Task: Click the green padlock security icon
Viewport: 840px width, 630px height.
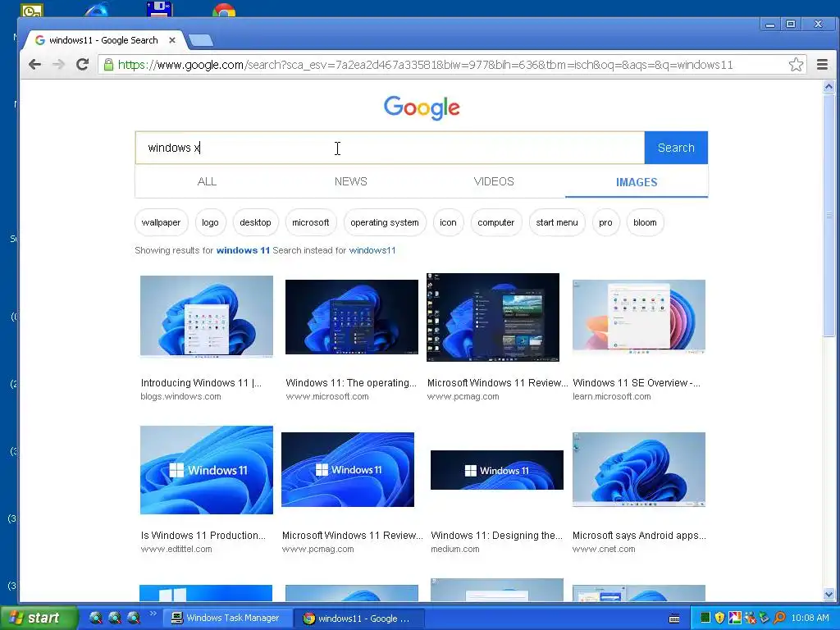Action: [x=109, y=65]
